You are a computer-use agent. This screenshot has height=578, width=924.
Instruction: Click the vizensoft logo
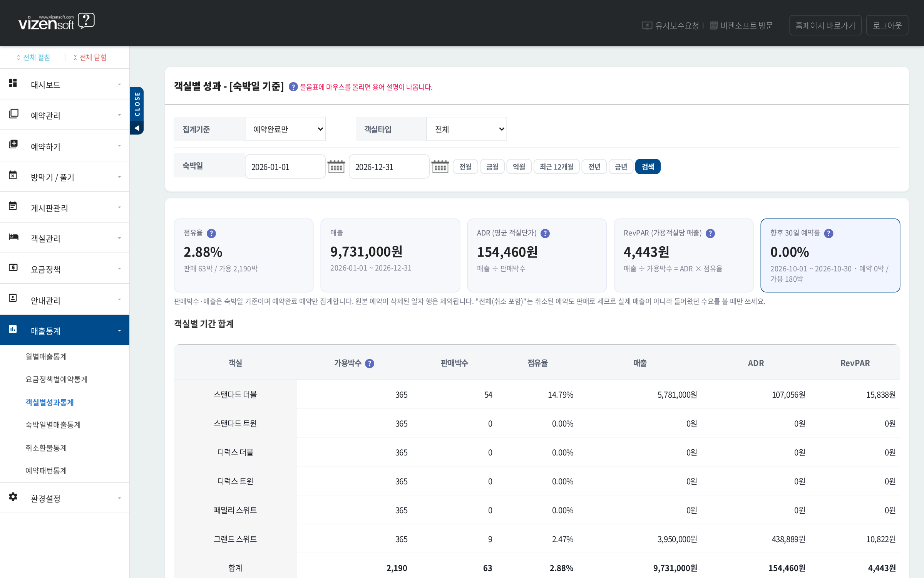(57, 22)
